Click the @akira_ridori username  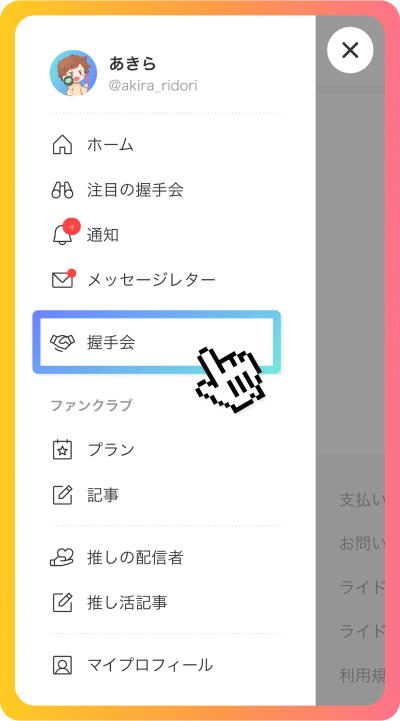[x=153, y=86]
